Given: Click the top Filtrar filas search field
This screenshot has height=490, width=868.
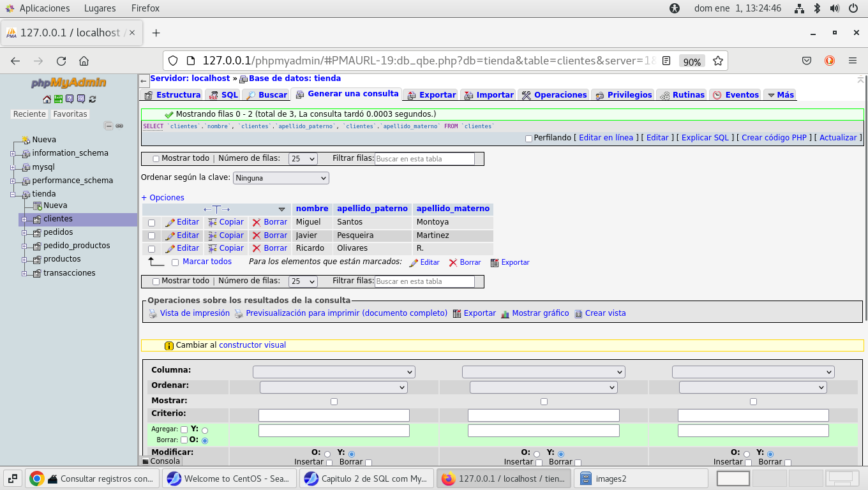Looking at the screenshot, I should click(424, 159).
